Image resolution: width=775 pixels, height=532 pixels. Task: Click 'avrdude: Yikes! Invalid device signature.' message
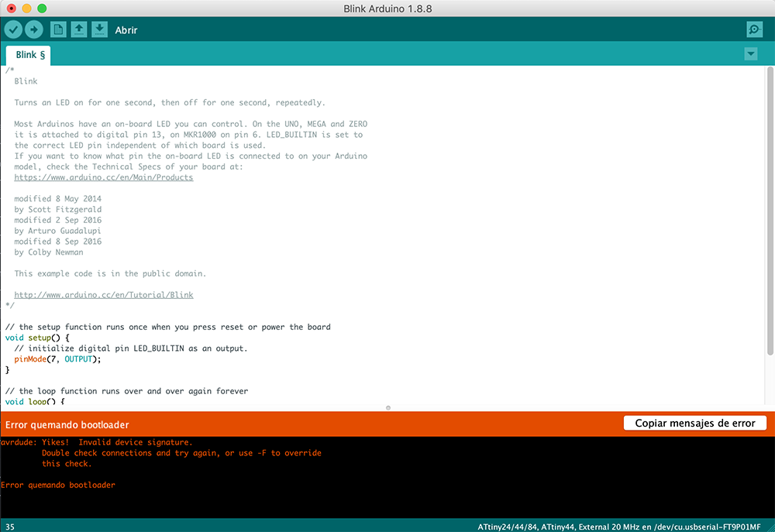click(96, 442)
